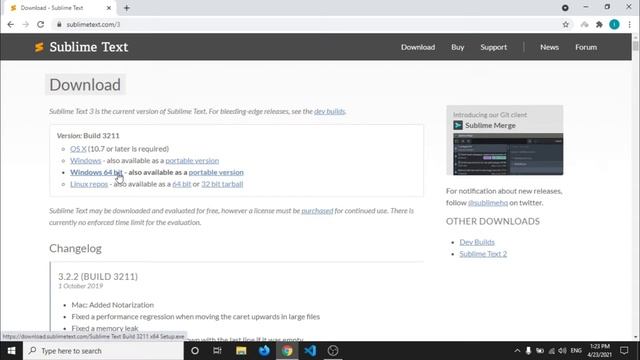Bookmark page using the star icon

565,24
